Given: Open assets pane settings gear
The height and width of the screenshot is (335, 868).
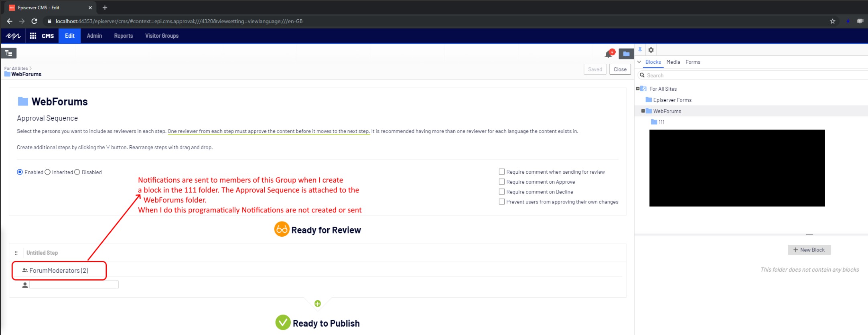Looking at the screenshot, I should [651, 50].
